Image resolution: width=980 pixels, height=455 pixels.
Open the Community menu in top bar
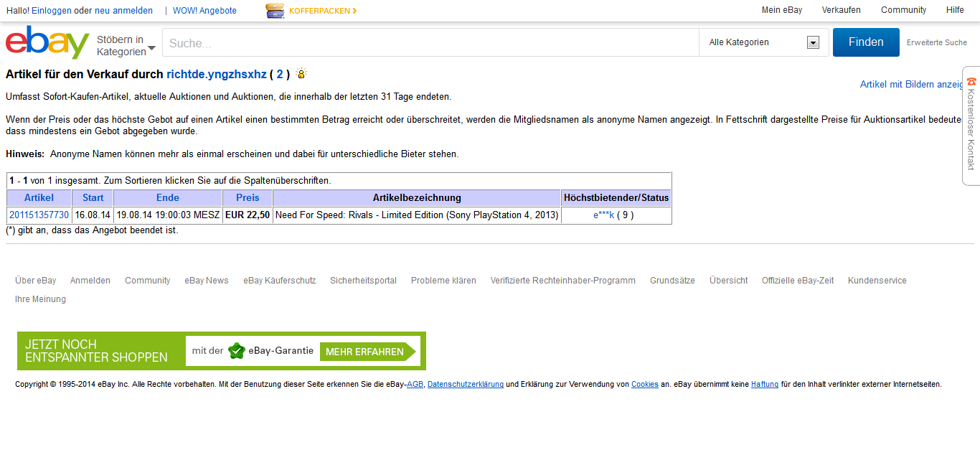tap(903, 10)
